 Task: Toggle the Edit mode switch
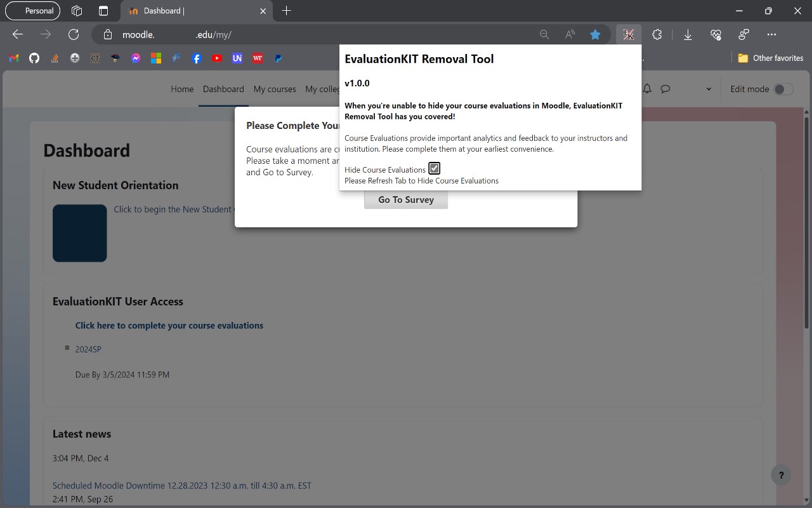[783, 89]
